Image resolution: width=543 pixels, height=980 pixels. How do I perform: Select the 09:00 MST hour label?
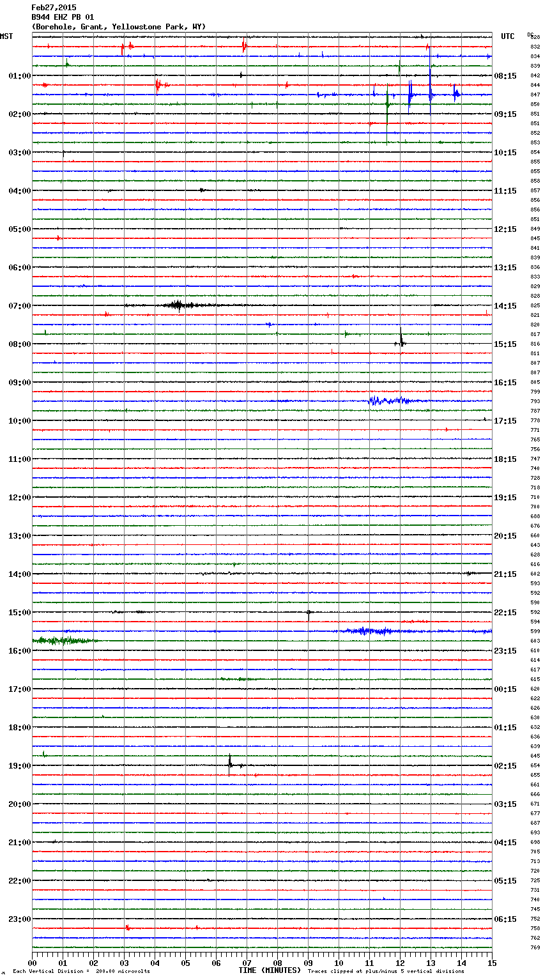pyautogui.click(x=20, y=383)
